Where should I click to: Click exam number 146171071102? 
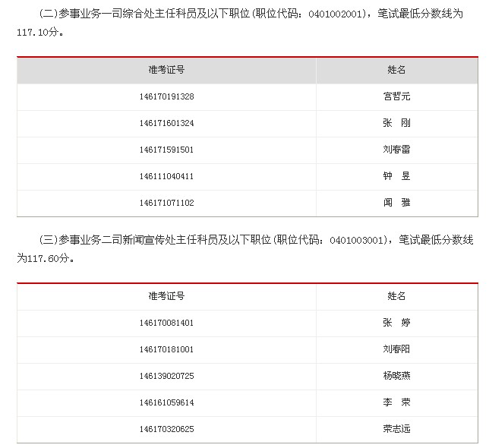pos(167,203)
